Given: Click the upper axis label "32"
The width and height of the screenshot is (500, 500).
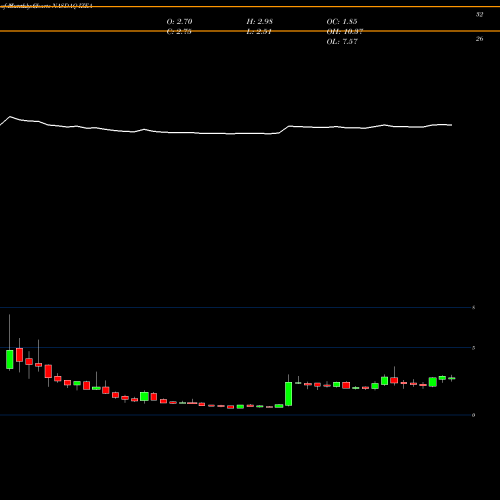Looking at the screenshot, I should point(479,15).
